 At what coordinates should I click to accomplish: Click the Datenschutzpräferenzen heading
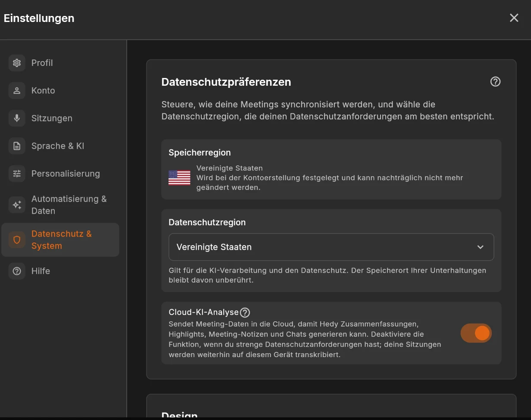pyautogui.click(x=226, y=82)
